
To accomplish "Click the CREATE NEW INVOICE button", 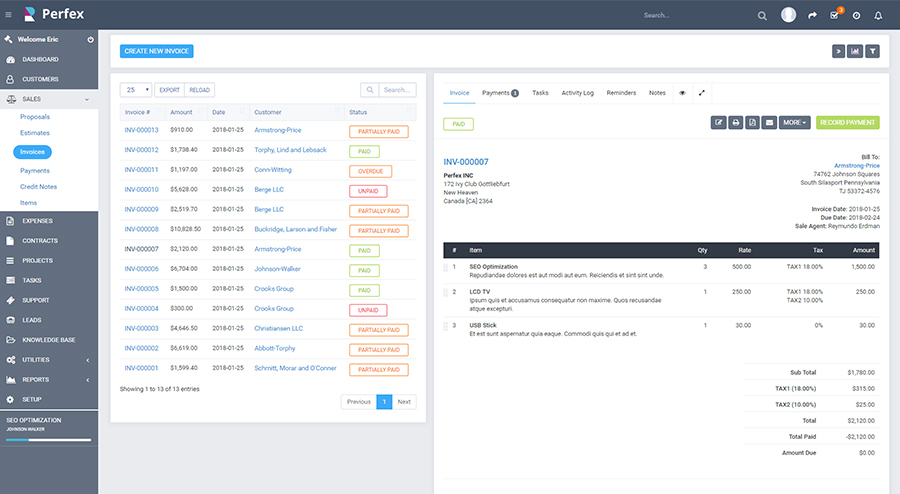I will pos(157,51).
